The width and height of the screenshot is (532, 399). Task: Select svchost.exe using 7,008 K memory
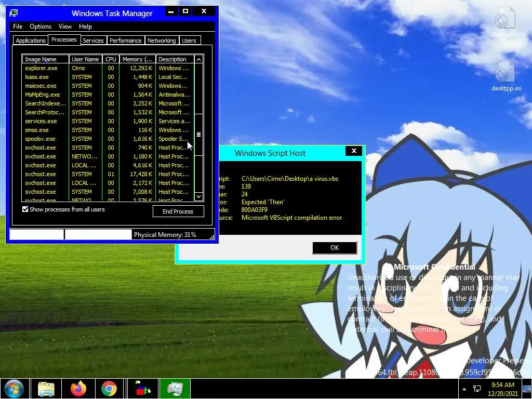[x=108, y=192]
